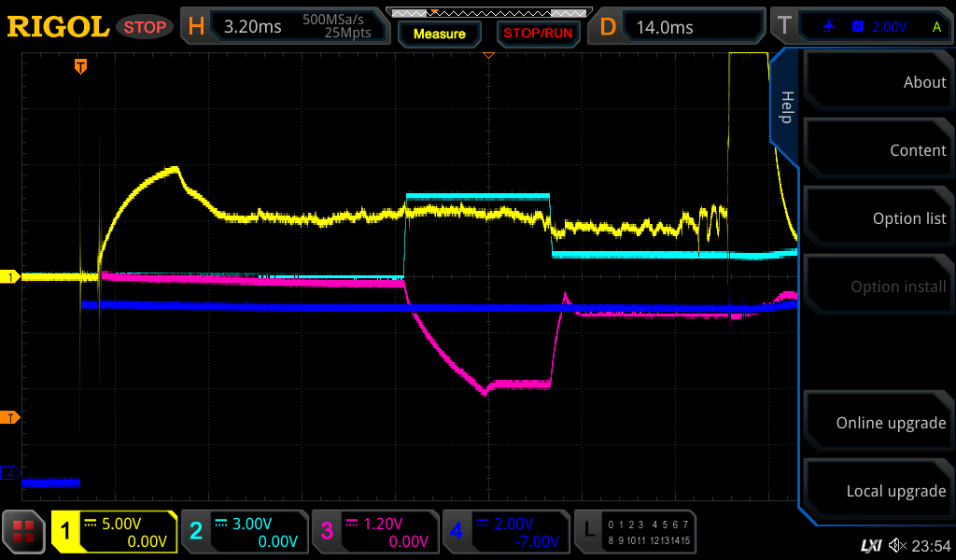Select the orange trigger position marker at top
The width and height of the screenshot is (956, 560).
click(81, 65)
